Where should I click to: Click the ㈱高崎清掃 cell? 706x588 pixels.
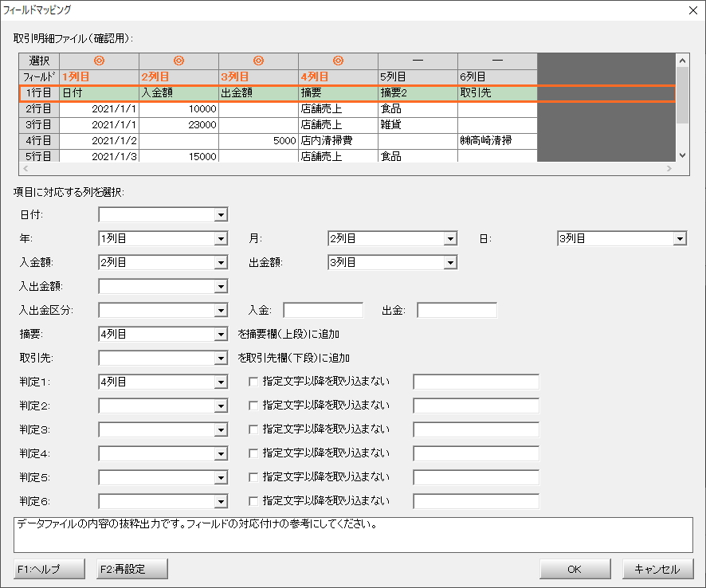[497, 140]
